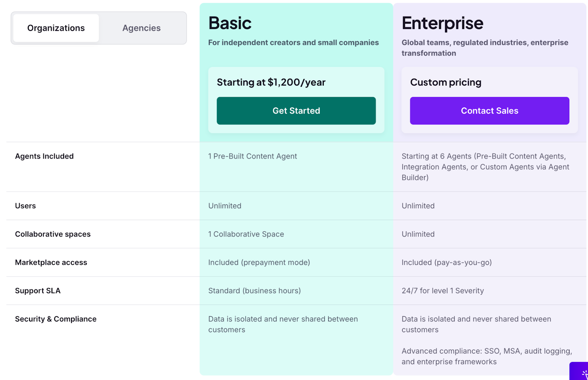
Task: Select the Collaborative spaces row label
Action: pos(53,234)
